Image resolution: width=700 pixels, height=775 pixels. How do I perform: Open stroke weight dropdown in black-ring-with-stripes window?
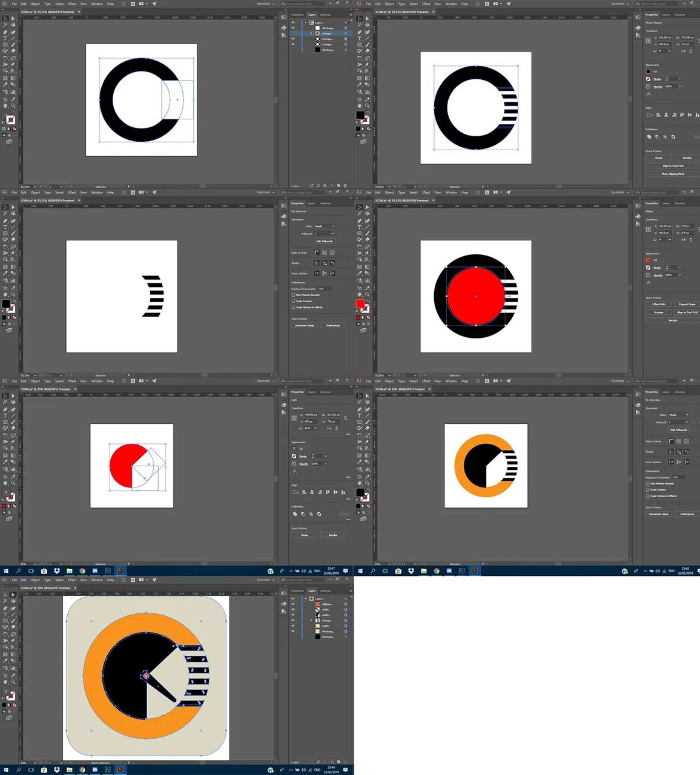tap(680, 79)
